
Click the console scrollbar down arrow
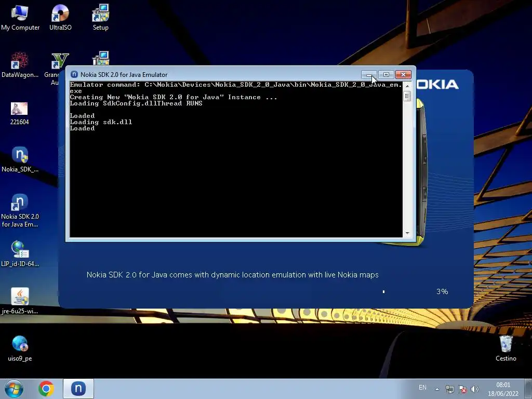[x=407, y=233]
